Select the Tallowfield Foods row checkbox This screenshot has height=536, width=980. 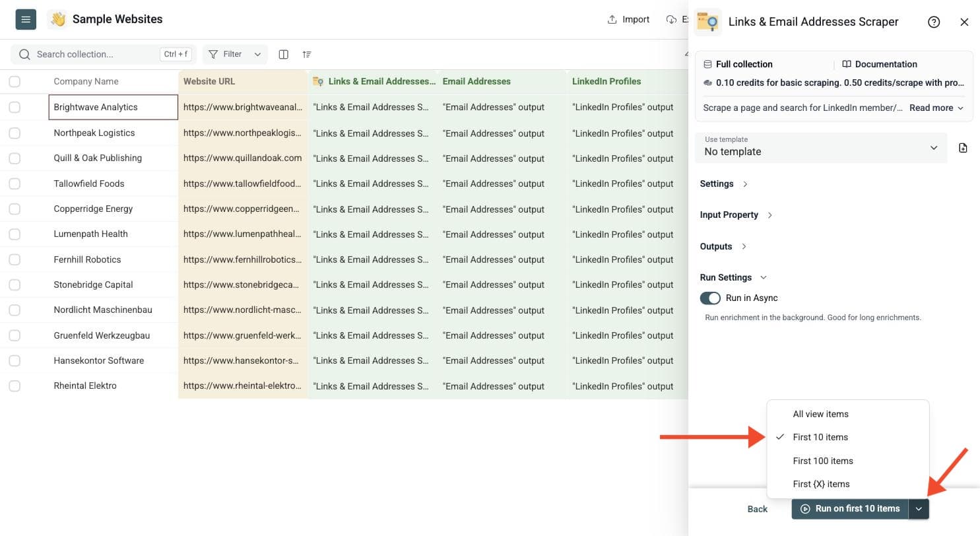[x=15, y=184]
